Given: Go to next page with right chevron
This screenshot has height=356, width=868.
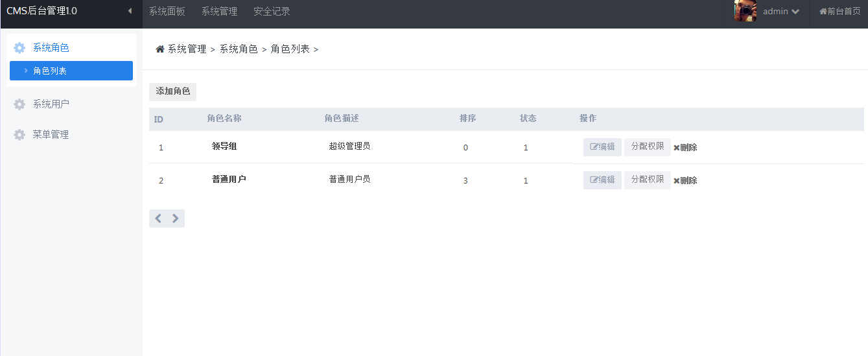Looking at the screenshot, I should click(176, 219).
